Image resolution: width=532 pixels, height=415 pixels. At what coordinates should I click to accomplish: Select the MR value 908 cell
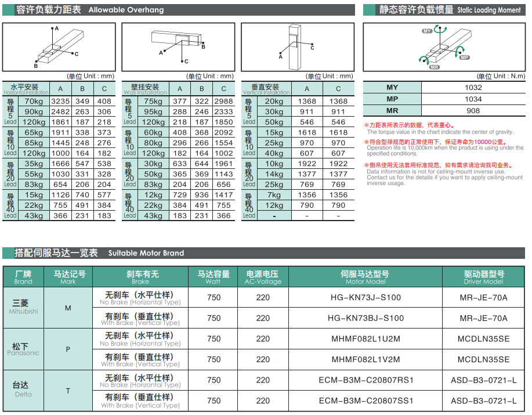pos(473,111)
